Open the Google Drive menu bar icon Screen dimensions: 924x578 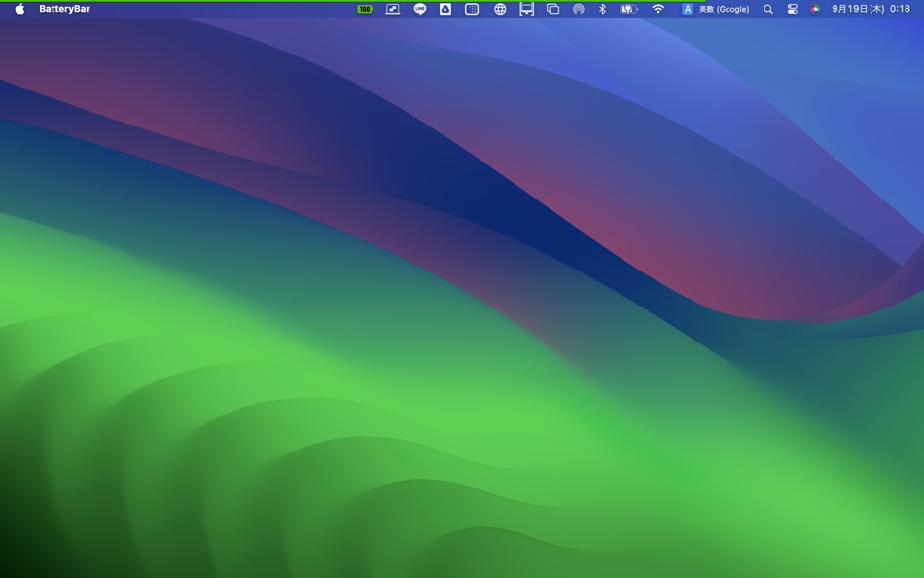[x=445, y=9]
